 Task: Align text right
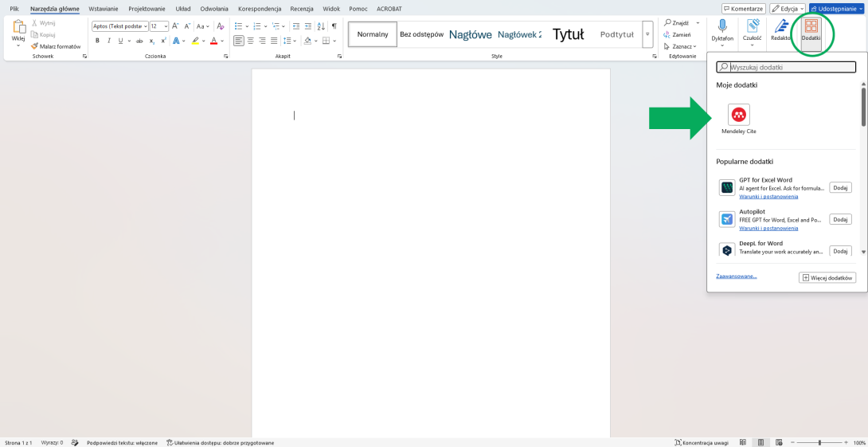point(262,41)
